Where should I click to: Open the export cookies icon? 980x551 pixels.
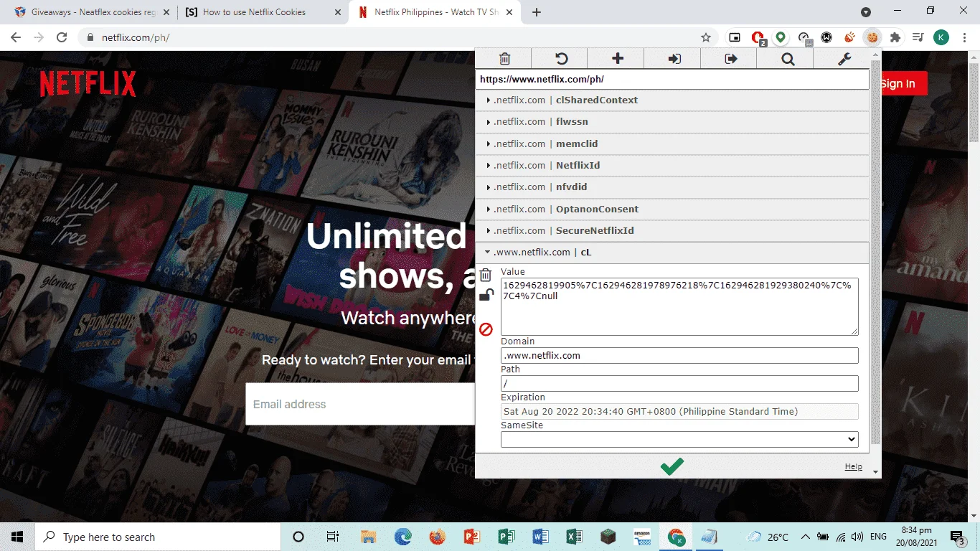[x=730, y=59]
